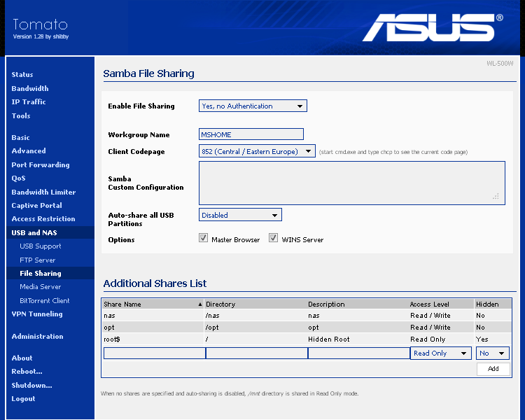Open the Client Codepage dropdown
Screen dimensions: 525x420
[257, 151]
